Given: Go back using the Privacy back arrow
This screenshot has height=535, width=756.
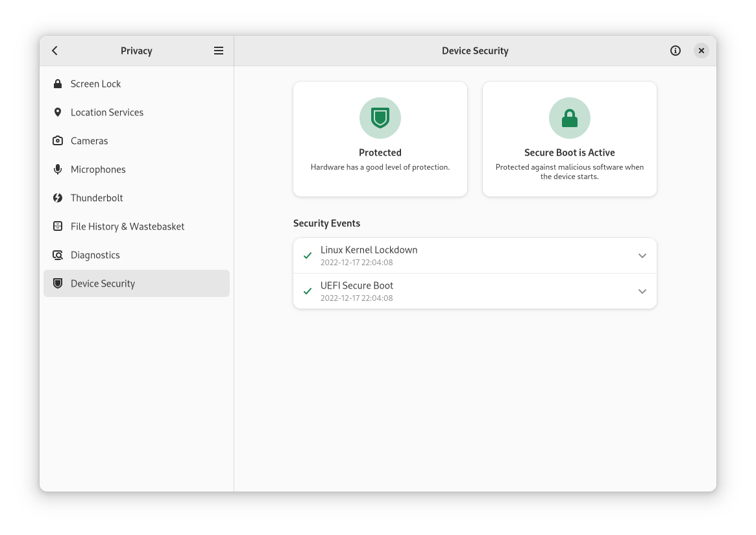Looking at the screenshot, I should [x=55, y=50].
